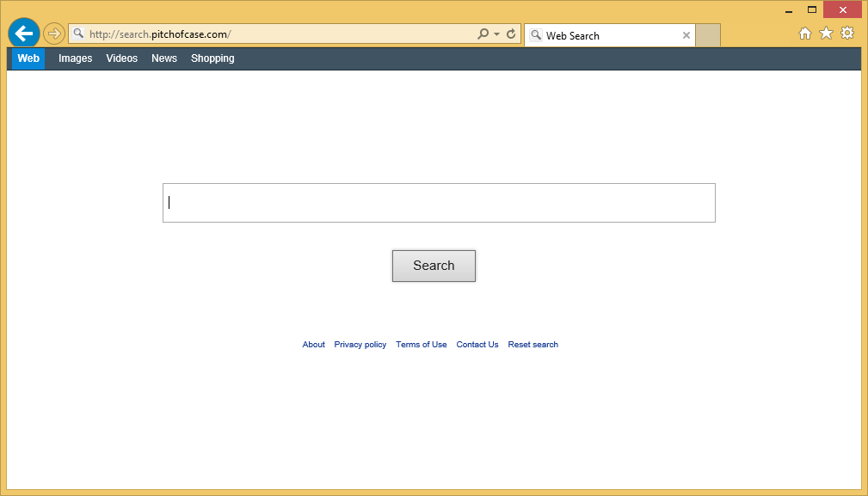Select the Shopping search category
Screen dimensions: 868x496
click(x=212, y=58)
